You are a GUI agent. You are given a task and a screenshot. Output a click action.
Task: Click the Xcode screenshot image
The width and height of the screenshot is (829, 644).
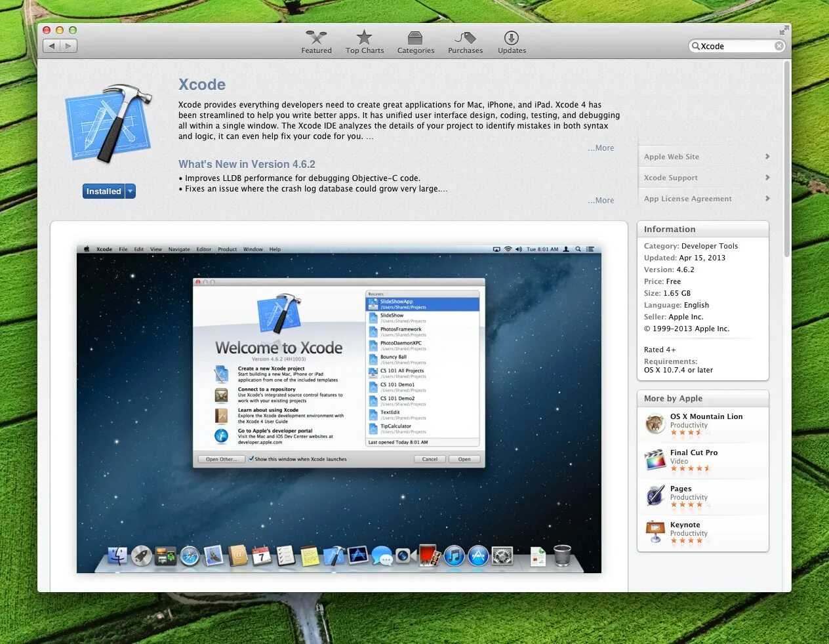339,409
